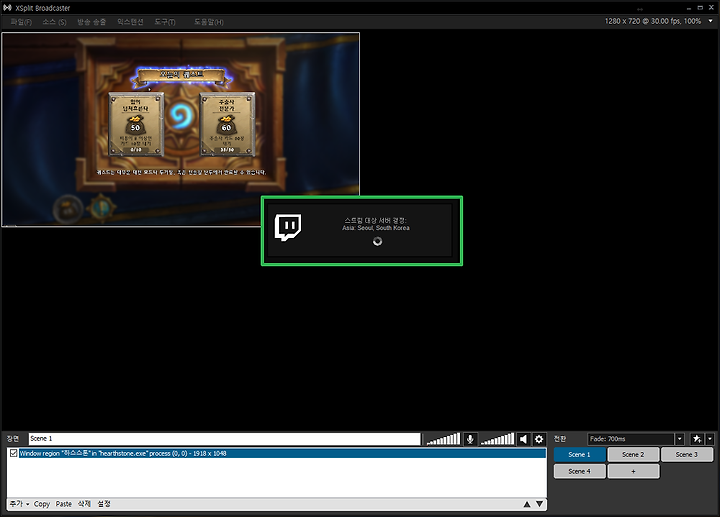Image resolution: width=720 pixels, height=517 pixels.
Task: Click the transition dropdown arrow button
Action: coord(680,439)
